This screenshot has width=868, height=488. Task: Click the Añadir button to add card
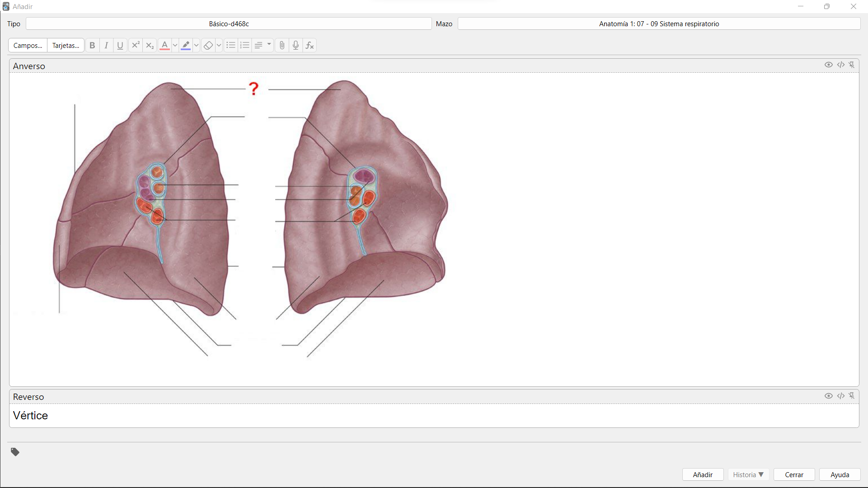pyautogui.click(x=703, y=474)
